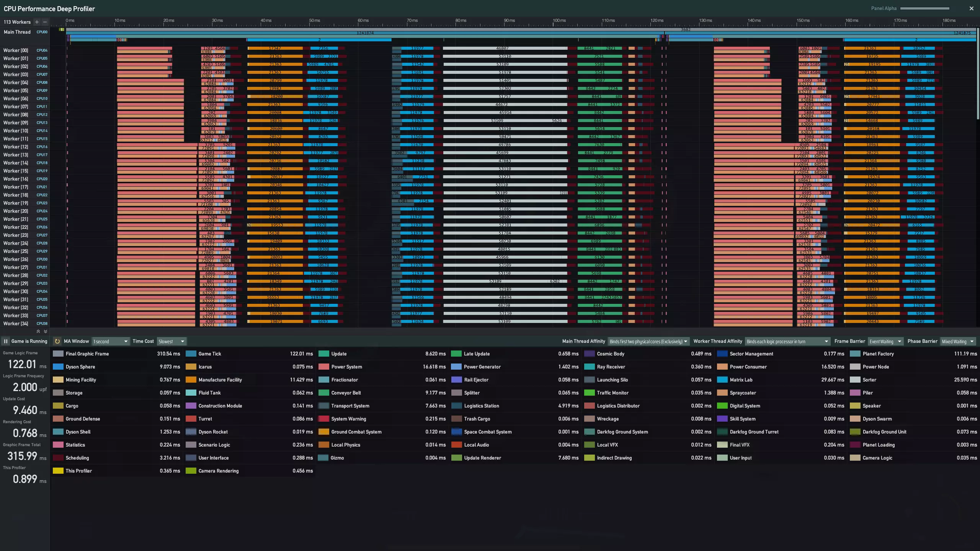Open the Time Cost Slowest dropdown
The width and height of the screenshot is (980, 551).
pos(171,341)
